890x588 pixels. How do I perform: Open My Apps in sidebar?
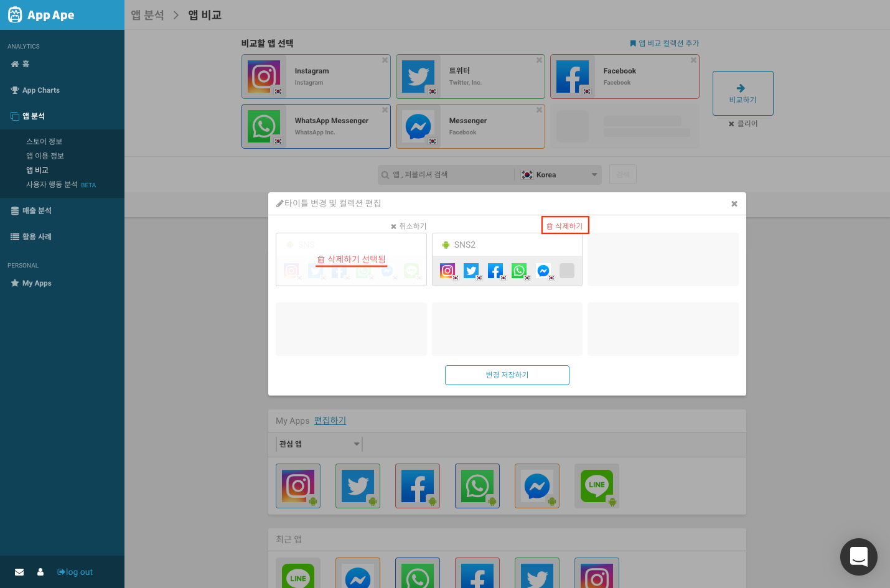click(31, 283)
